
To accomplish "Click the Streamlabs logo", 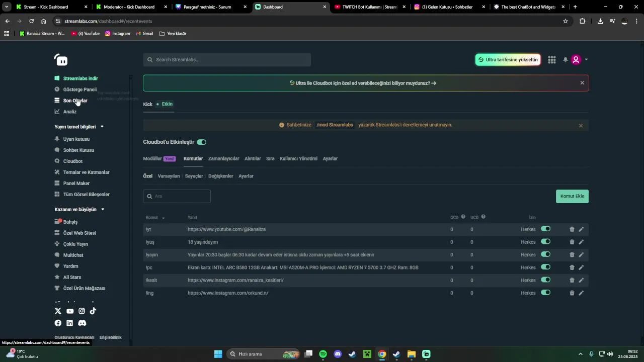I will 61,60.
